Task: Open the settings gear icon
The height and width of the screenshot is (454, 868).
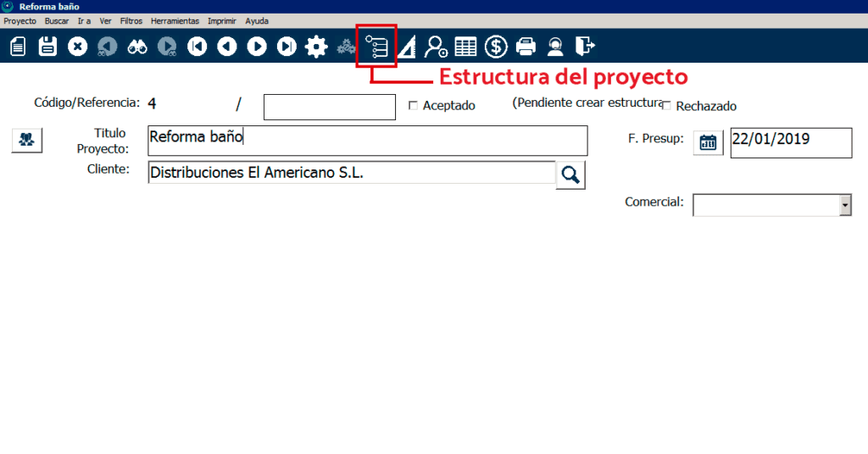Action: (316, 47)
